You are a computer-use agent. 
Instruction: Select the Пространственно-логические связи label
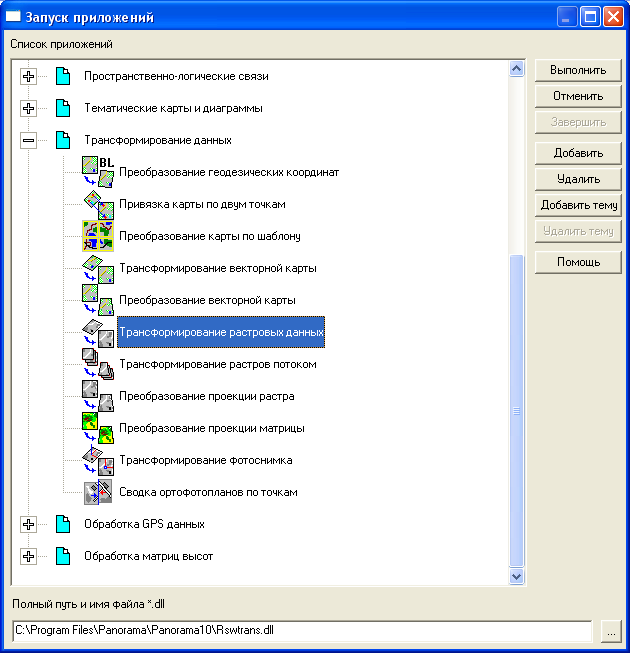pos(176,76)
